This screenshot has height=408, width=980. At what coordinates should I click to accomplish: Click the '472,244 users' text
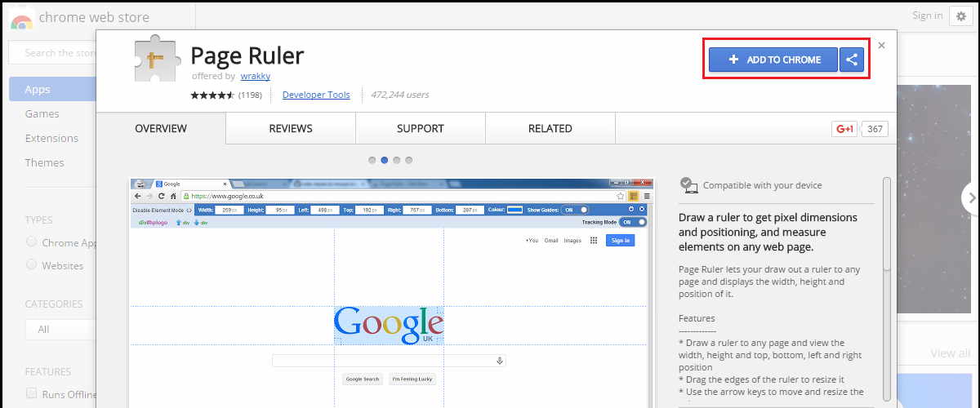point(399,95)
